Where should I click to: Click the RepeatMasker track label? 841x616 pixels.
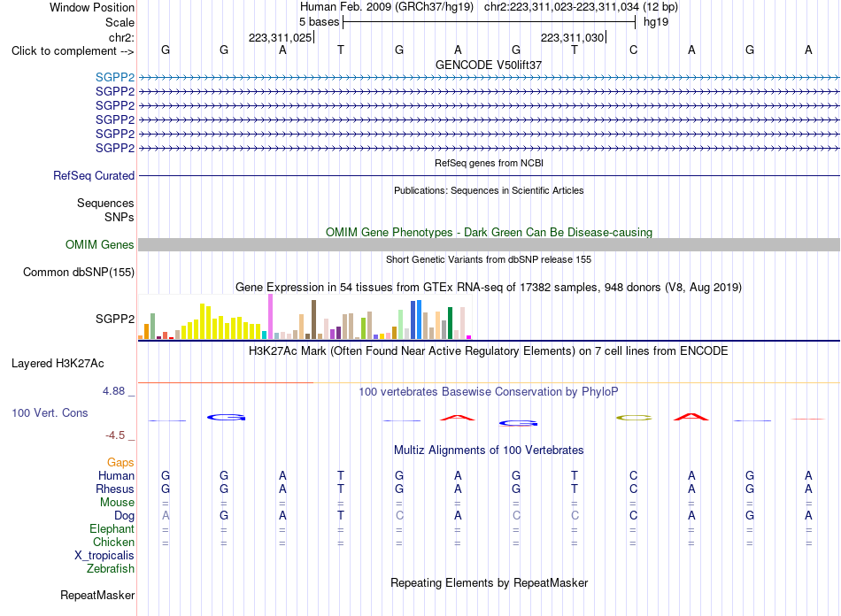coord(97,596)
